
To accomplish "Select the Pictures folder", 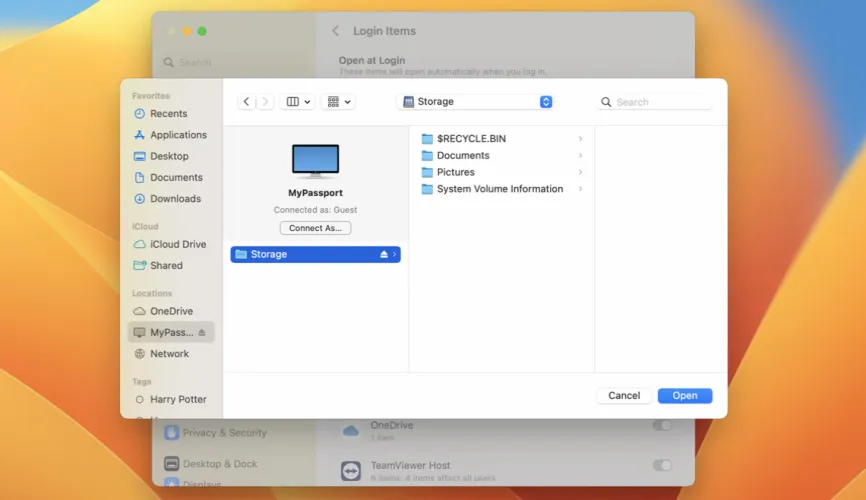I will coord(455,172).
